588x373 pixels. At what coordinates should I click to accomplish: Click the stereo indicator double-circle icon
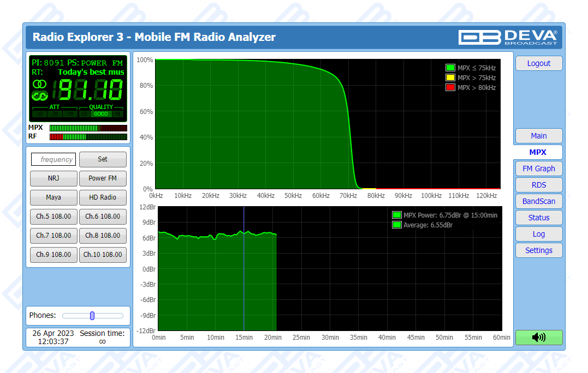39,84
